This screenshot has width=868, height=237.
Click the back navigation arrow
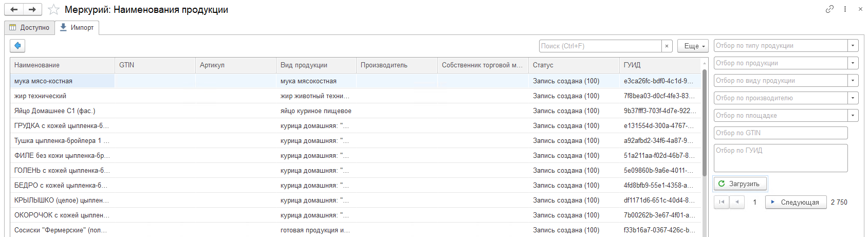point(14,10)
